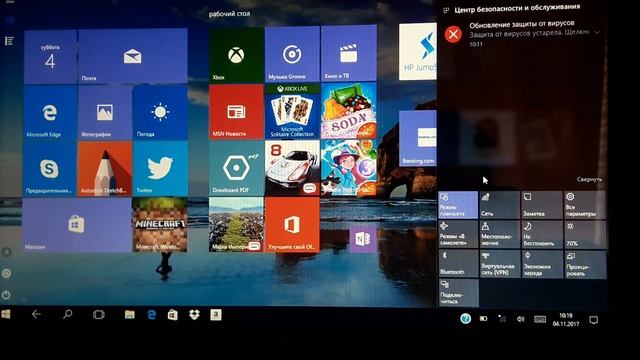Open Виртуальная сеть (VPN) quick action
The image size is (640, 360).
click(x=500, y=264)
